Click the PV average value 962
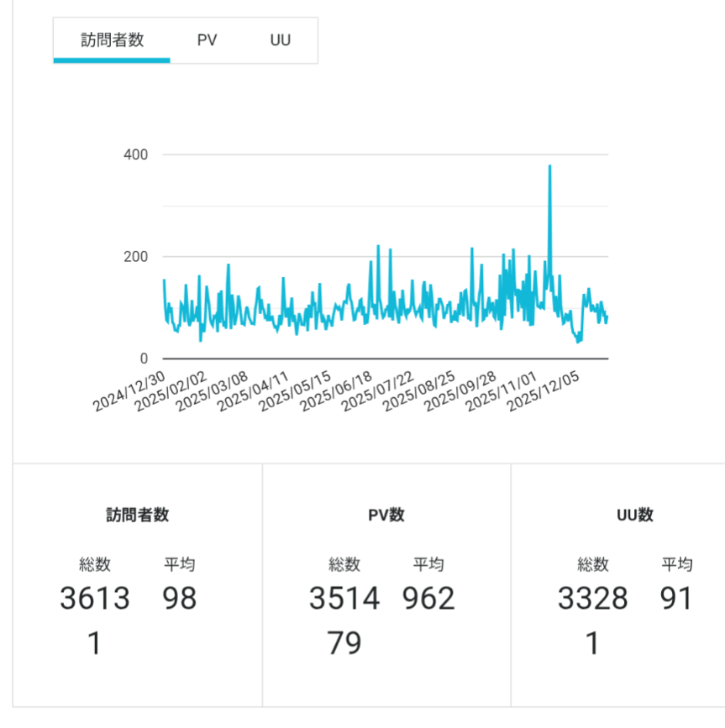Viewport: 725px width, 728px height. pos(428,599)
